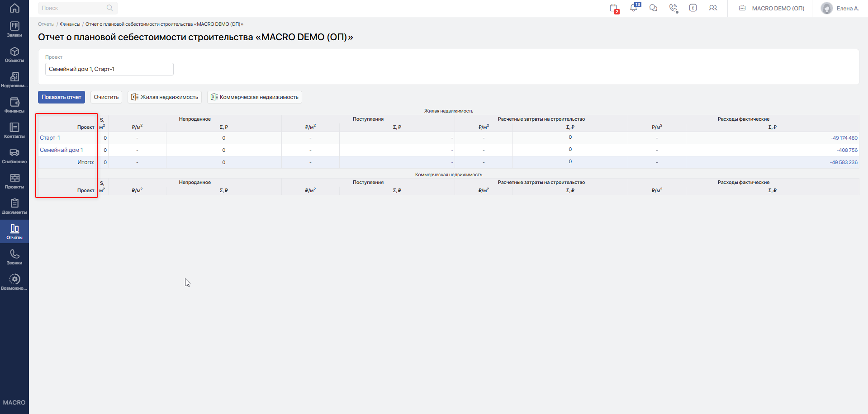This screenshot has height=414, width=868.
Task: Open MACRO DEMO (ОП) company switcher
Action: point(772,8)
